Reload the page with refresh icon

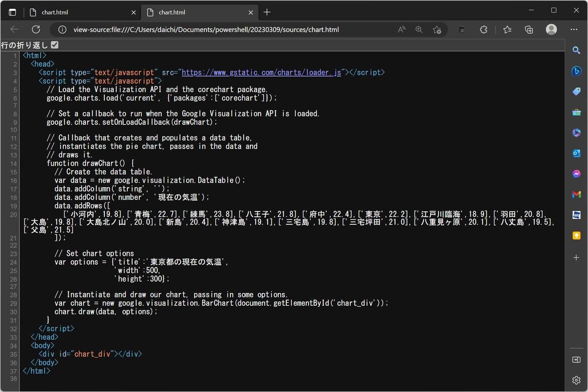(x=36, y=29)
